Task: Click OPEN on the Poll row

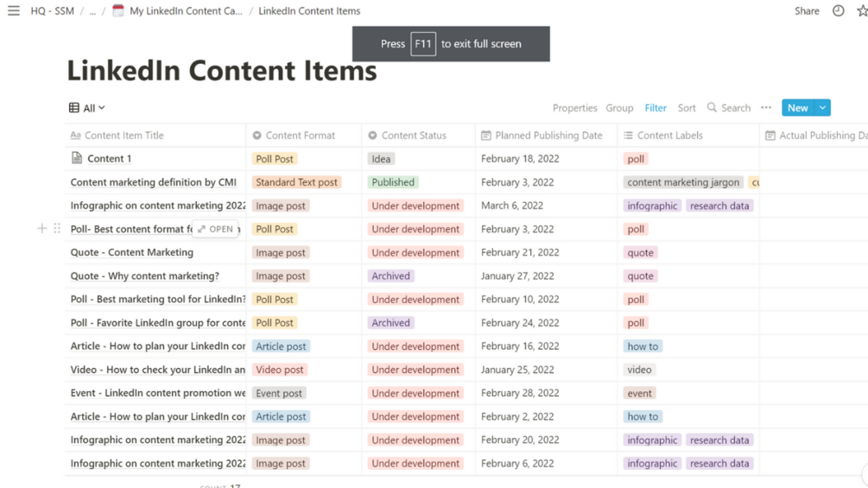Action: [x=216, y=229]
